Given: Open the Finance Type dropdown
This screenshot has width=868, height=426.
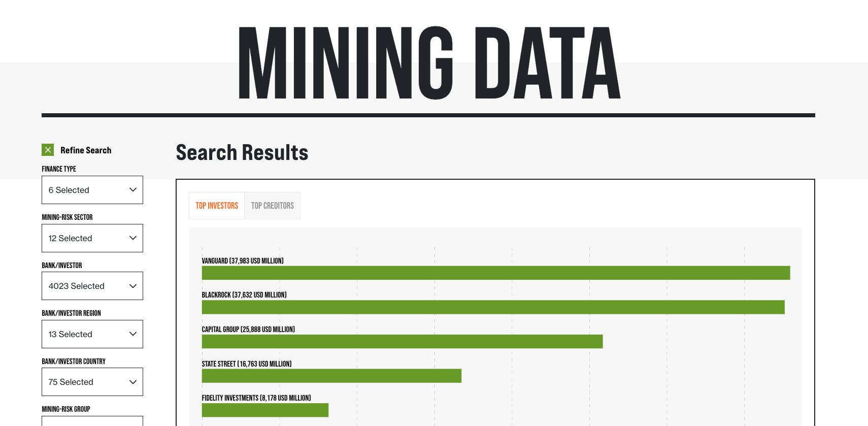Looking at the screenshot, I should coord(92,190).
